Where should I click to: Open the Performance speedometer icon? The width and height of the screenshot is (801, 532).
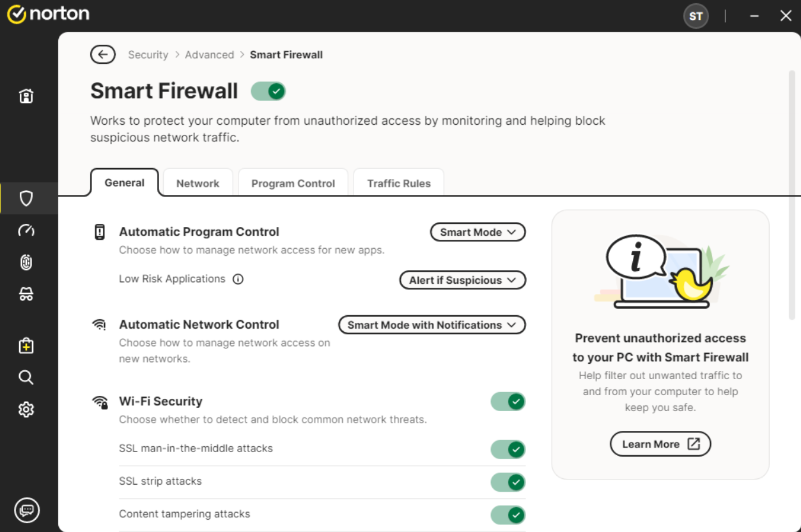26,230
